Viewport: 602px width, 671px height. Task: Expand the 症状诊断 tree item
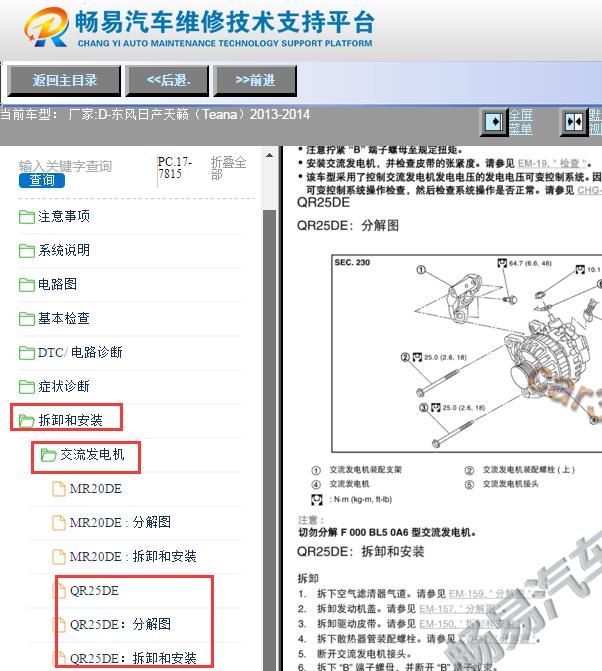pyautogui.click(x=64, y=386)
